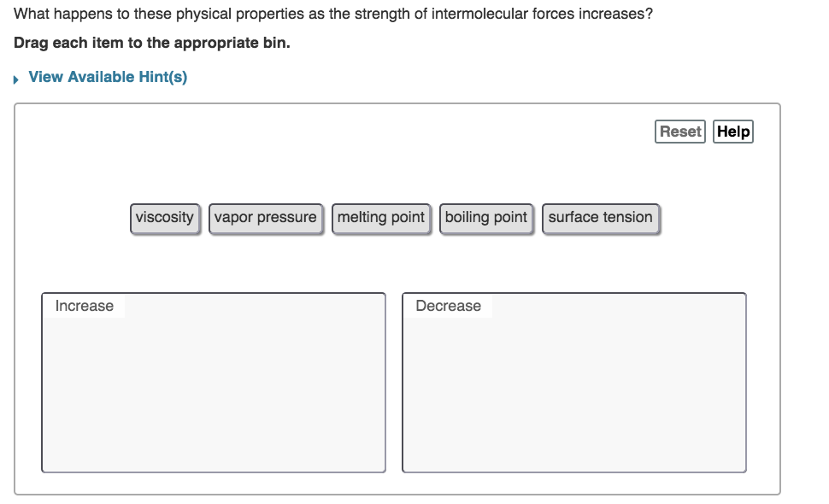
Task: Click the Increase bin label
Action: [83, 306]
